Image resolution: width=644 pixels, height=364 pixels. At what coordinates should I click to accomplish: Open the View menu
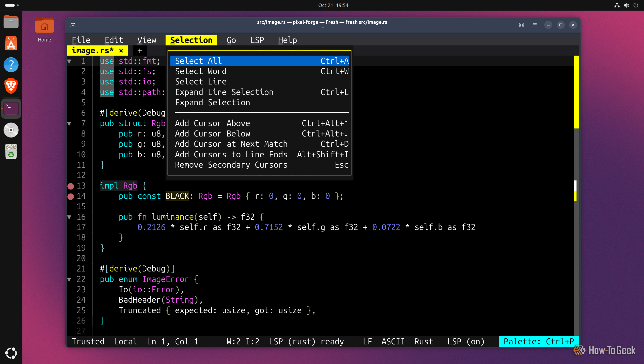(x=147, y=40)
